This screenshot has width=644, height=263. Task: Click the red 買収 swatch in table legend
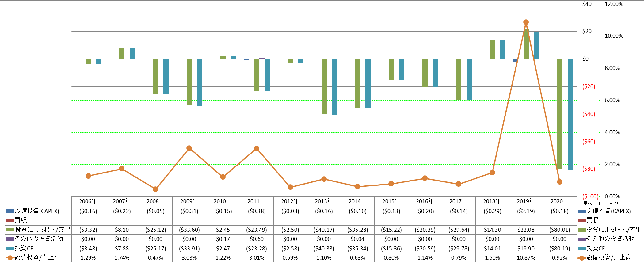[x=10, y=220]
